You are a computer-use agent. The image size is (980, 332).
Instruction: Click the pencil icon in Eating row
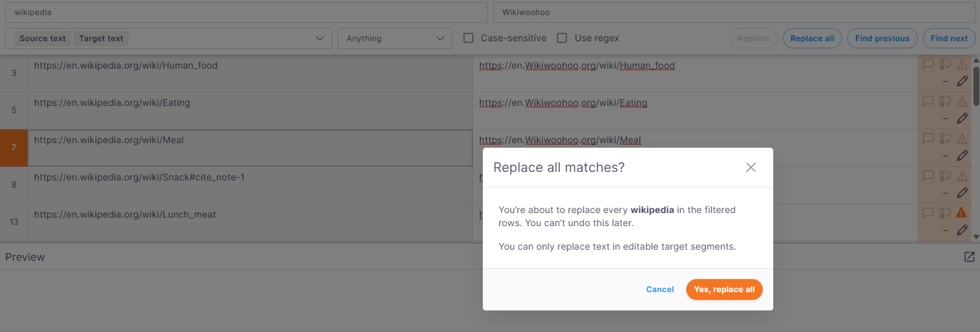[x=962, y=119]
